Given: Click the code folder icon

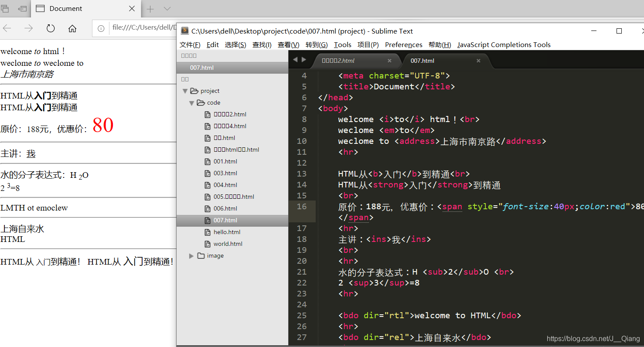Looking at the screenshot, I should click(201, 102).
